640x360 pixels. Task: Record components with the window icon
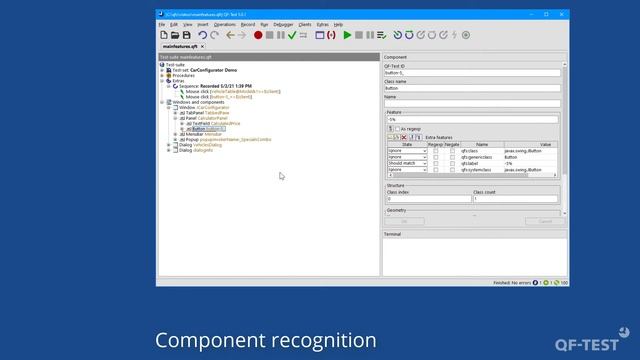pyautogui.click(x=320, y=35)
